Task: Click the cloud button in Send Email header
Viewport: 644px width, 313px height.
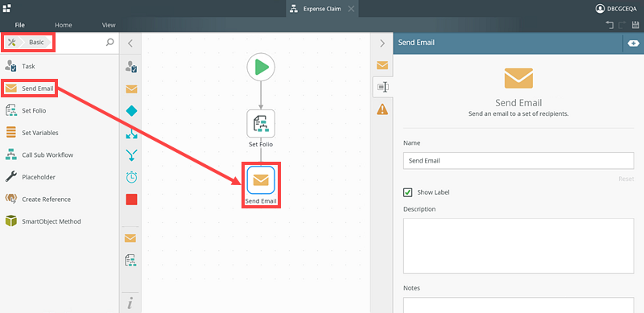Action: 634,43
